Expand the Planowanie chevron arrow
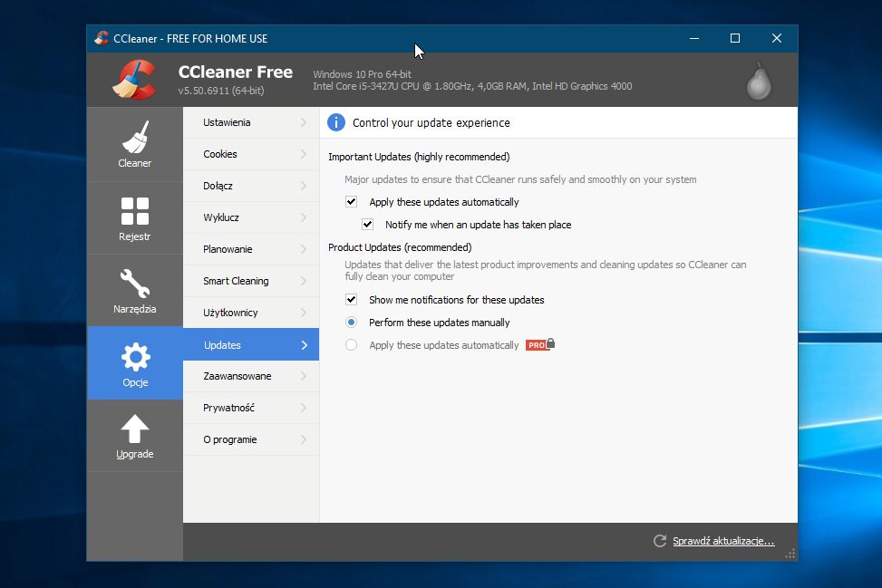Screen dimensions: 882x588 click(304, 249)
